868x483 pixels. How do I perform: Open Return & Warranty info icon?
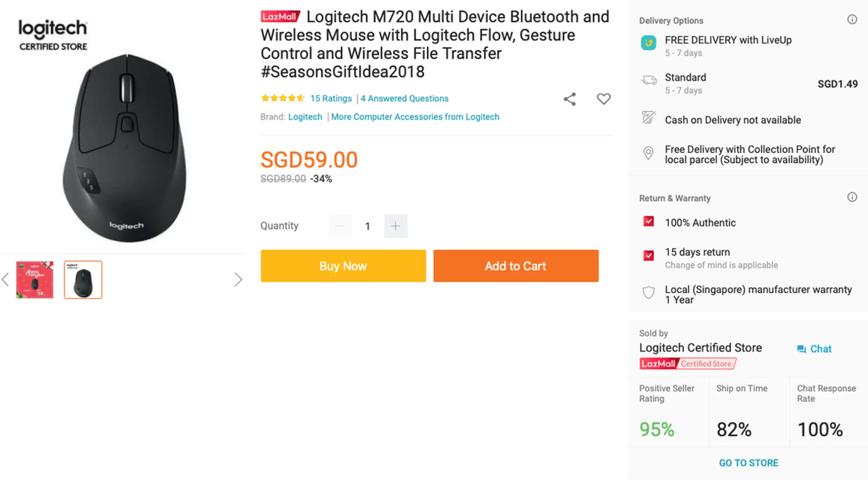tap(852, 197)
